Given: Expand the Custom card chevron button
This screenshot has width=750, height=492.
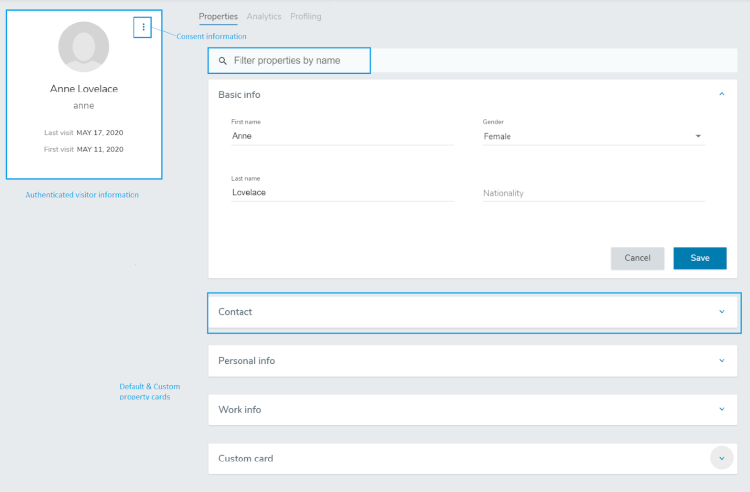Looking at the screenshot, I should 721,458.
